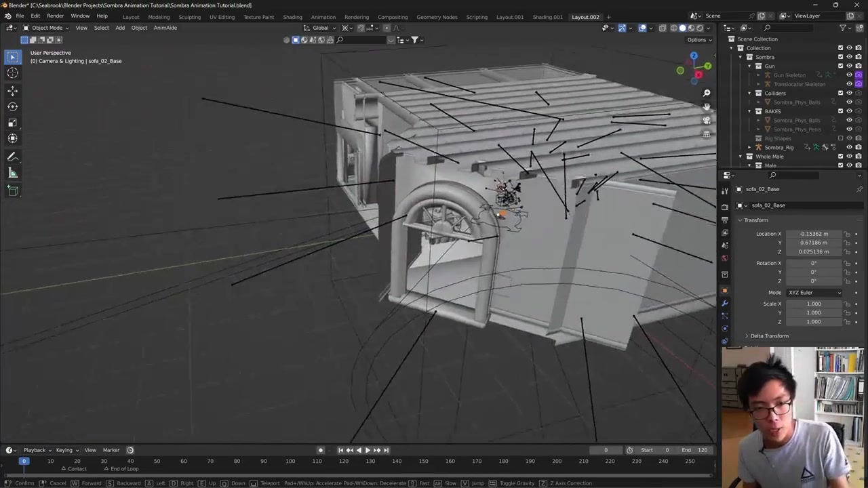This screenshot has height=488, width=868.
Task: Click the End frame field in timeline
Action: [696, 450]
